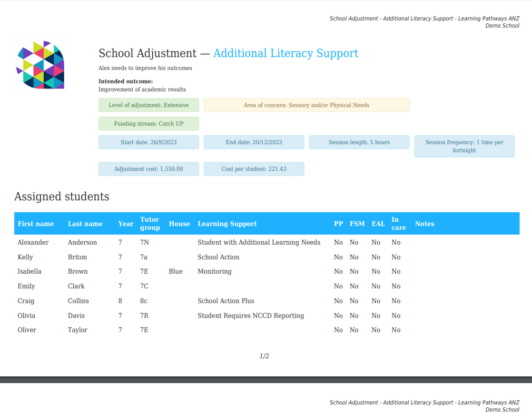Click tutor group 8c
The image size is (532, 414).
click(x=144, y=301)
